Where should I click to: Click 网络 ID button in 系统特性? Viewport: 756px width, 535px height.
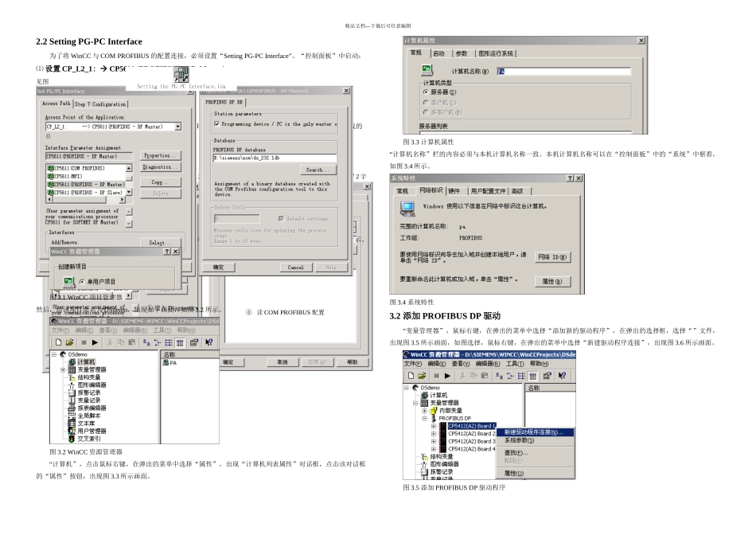pos(552,257)
